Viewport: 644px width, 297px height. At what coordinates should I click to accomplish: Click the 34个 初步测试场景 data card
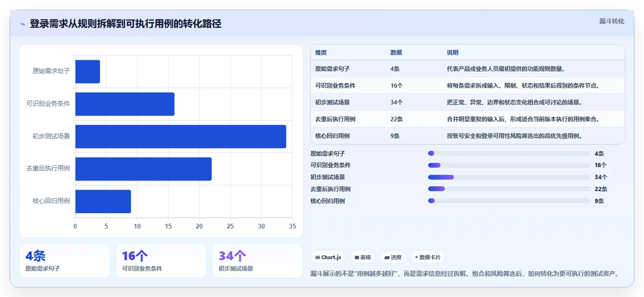[x=258, y=261]
